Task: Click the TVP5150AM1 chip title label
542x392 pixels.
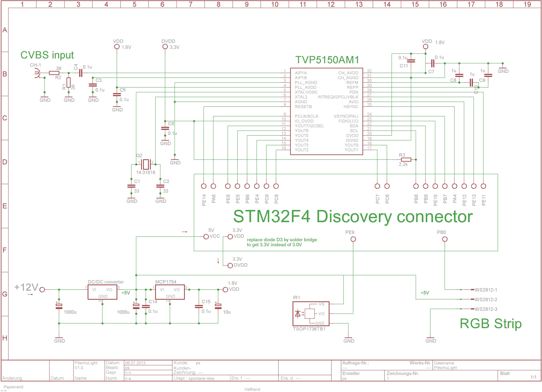Action: (x=327, y=60)
